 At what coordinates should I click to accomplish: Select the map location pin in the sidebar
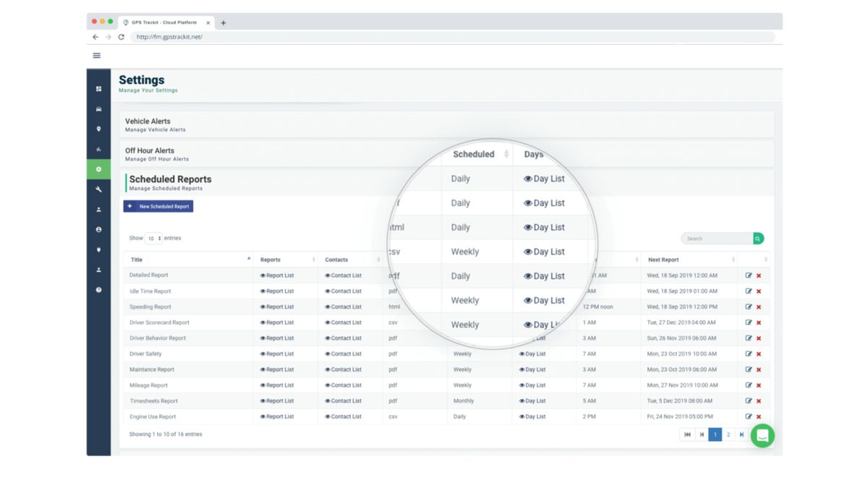pyautogui.click(x=98, y=128)
